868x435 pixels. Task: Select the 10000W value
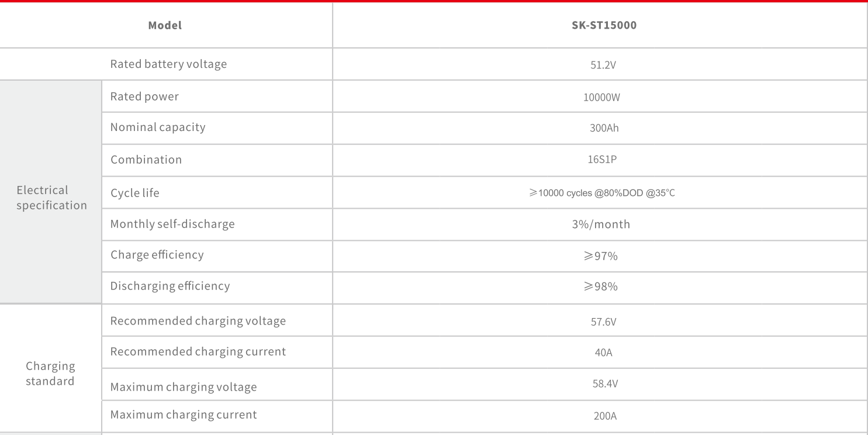pyautogui.click(x=601, y=98)
